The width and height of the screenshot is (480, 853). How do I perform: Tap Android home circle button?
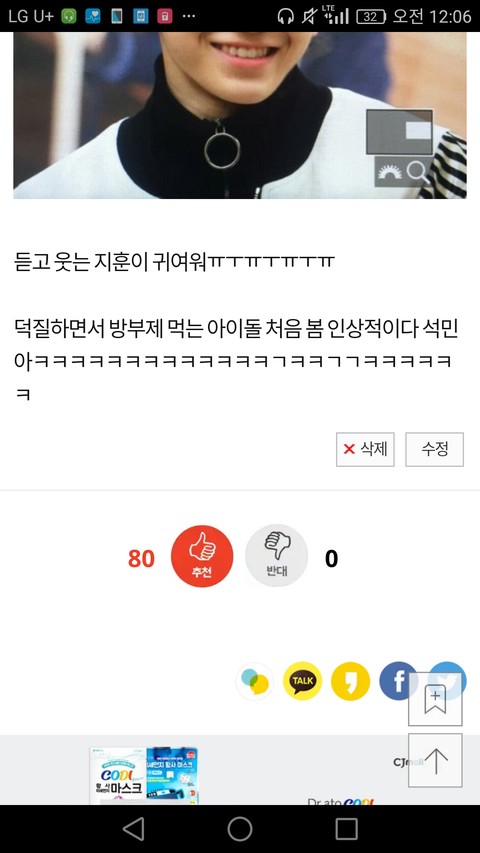tap(240, 829)
